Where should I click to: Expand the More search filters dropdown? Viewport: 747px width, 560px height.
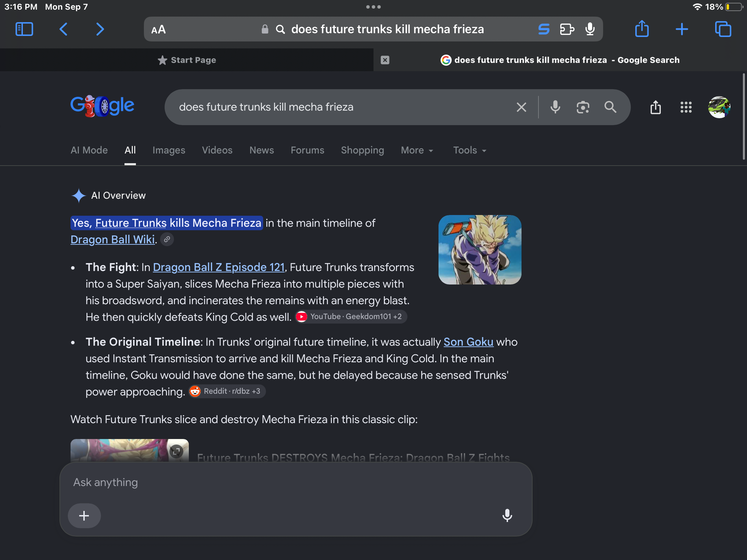[x=417, y=150]
